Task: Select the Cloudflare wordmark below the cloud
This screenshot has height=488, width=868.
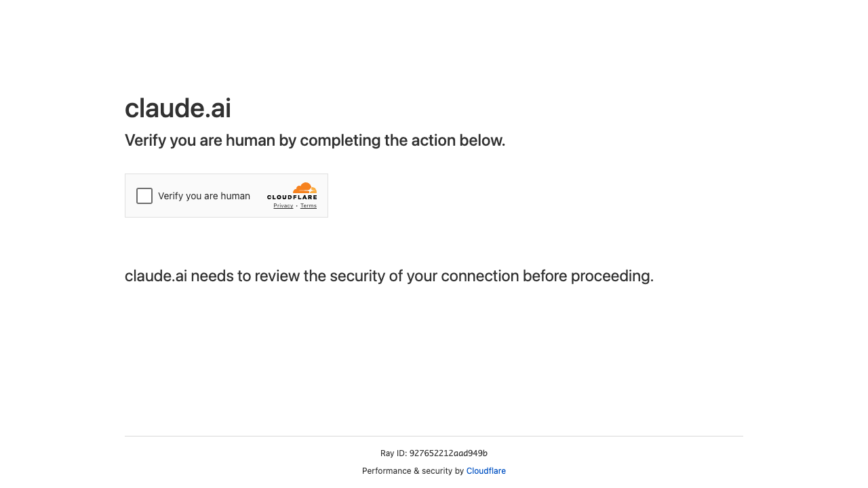Action: 292,199
